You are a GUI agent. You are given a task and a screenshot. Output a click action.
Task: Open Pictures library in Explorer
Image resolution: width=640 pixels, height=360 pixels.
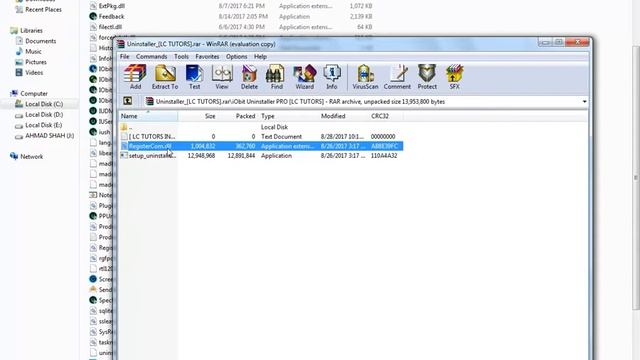coord(36,62)
